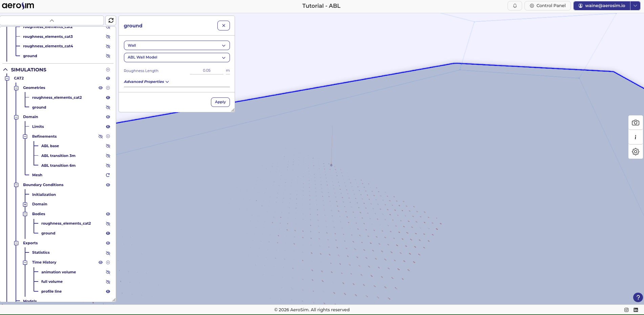
Task: Open the viewer settings gear
Action: (635, 152)
